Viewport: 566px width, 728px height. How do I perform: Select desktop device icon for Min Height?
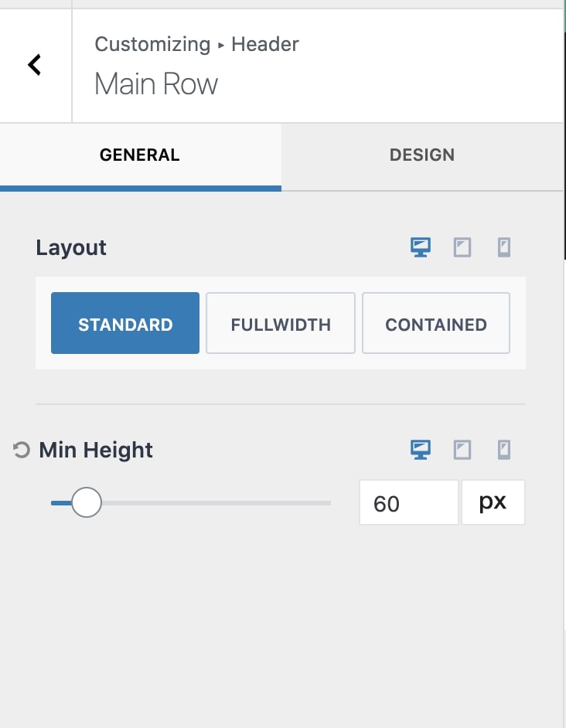pyautogui.click(x=421, y=450)
